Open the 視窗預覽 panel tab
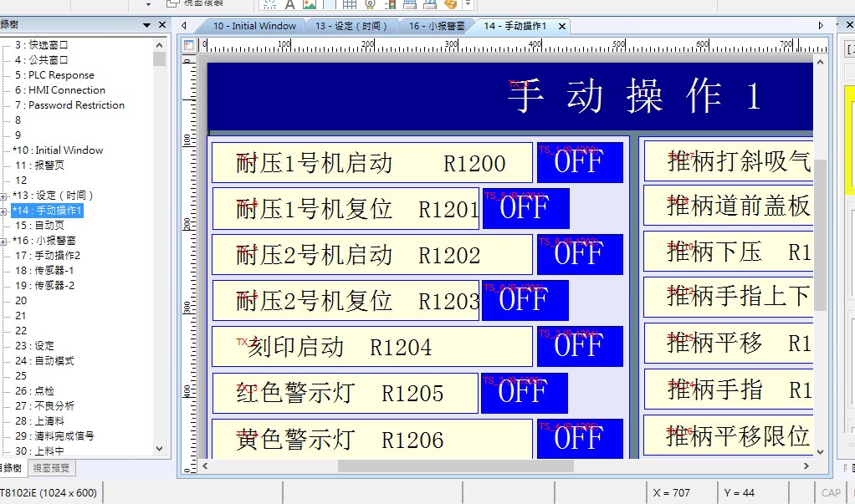 51,468
